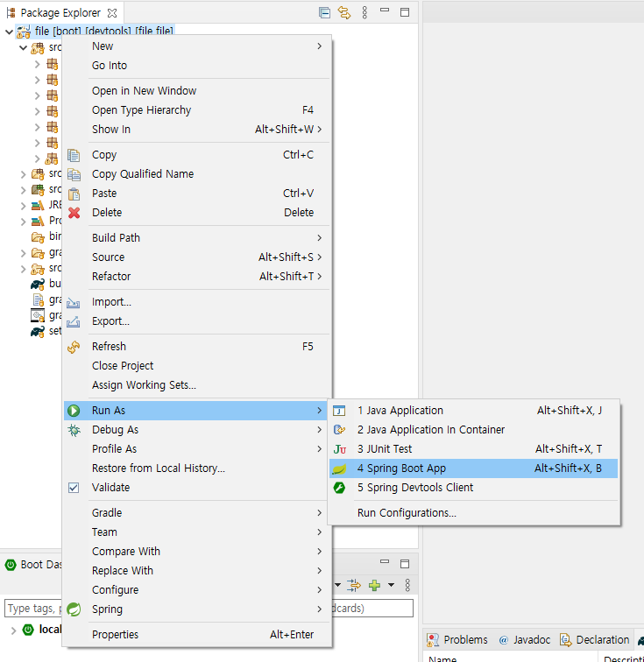Click Spring Devtools Client wrench icon

339,488
